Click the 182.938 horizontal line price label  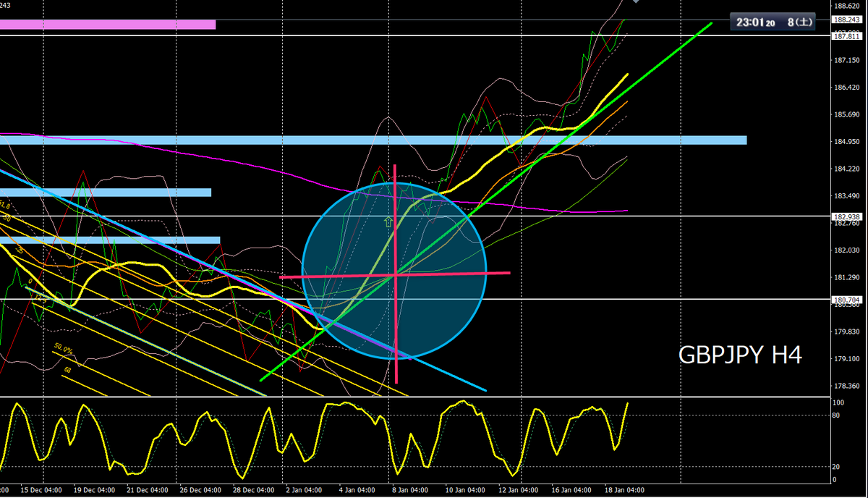point(847,216)
